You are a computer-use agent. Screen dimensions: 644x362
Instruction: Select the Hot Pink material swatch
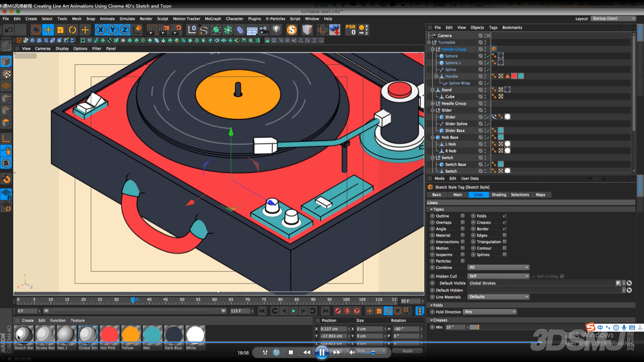[109, 335]
